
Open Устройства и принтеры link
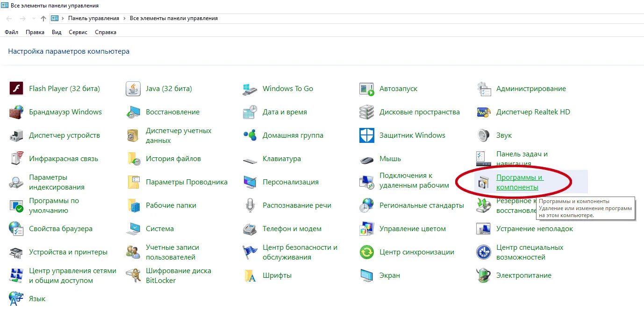pos(68,252)
